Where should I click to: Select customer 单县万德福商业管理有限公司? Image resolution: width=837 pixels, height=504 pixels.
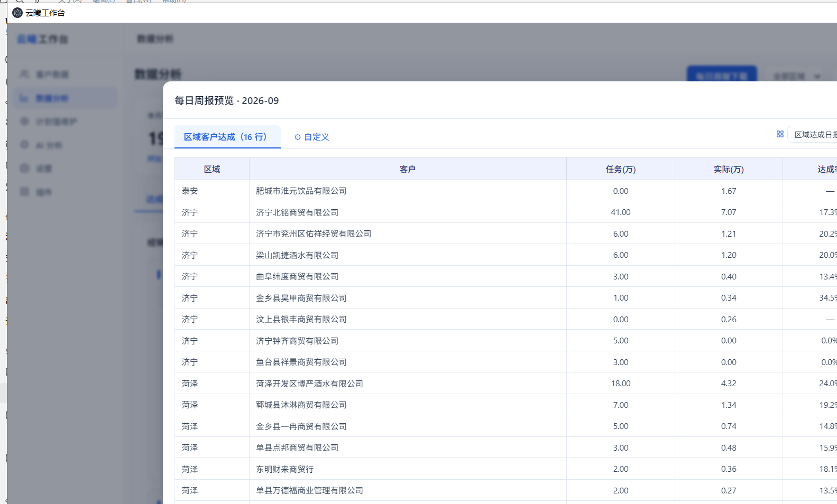click(309, 490)
